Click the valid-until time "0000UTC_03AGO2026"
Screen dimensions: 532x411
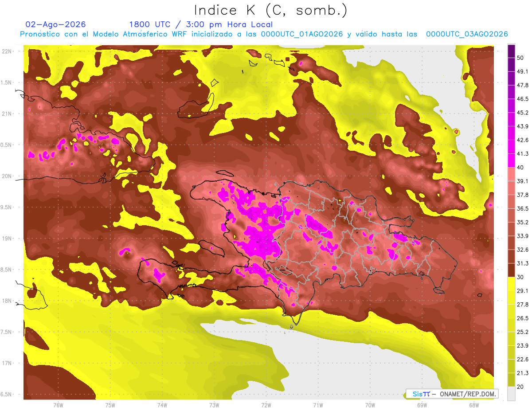[x=467, y=34]
